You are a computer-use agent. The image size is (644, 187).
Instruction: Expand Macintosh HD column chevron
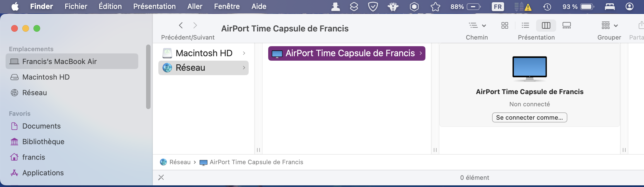tap(244, 53)
